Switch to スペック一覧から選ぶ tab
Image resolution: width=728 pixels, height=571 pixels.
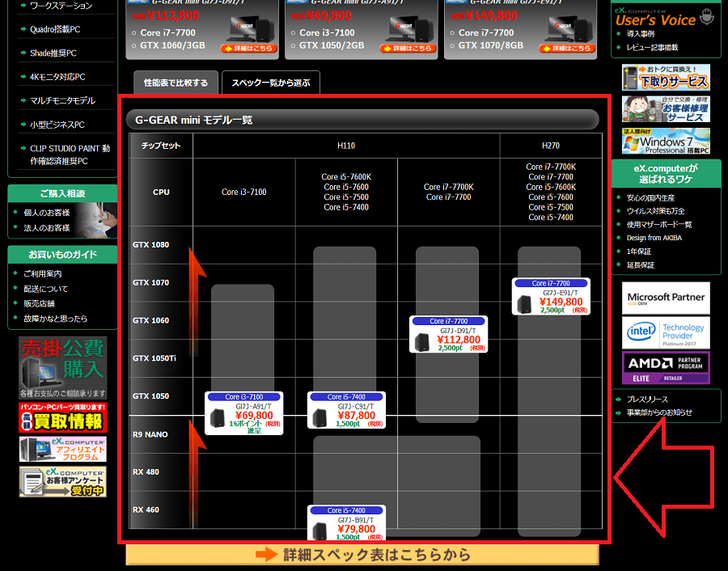tap(271, 83)
